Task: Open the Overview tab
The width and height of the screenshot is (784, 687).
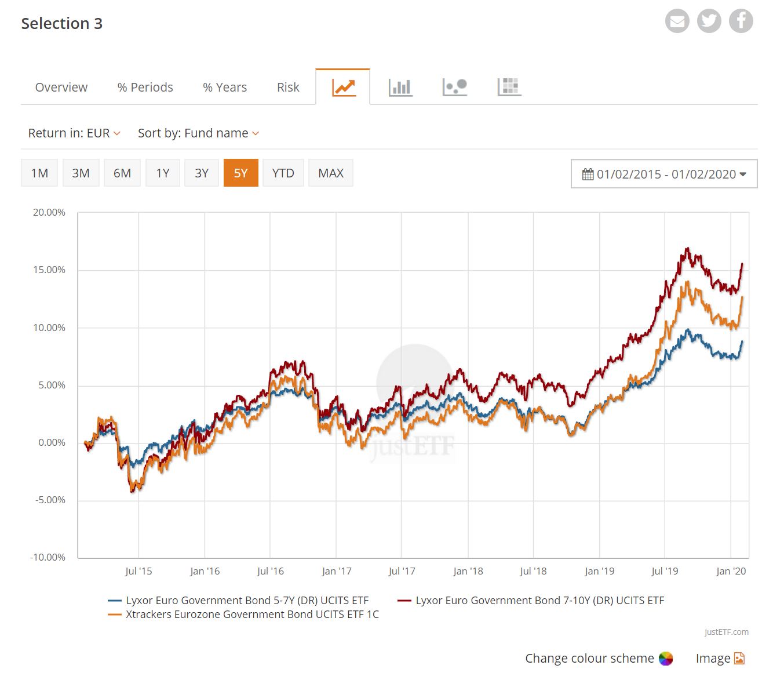Action: tap(61, 88)
